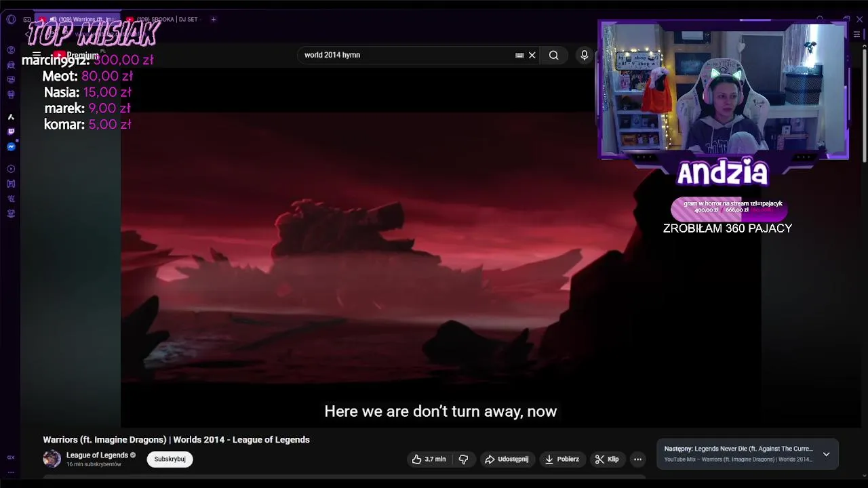The width and height of the screenshot is (868, 488).
Task: Open Twitch in the sidebar
Action: [11, 131]
